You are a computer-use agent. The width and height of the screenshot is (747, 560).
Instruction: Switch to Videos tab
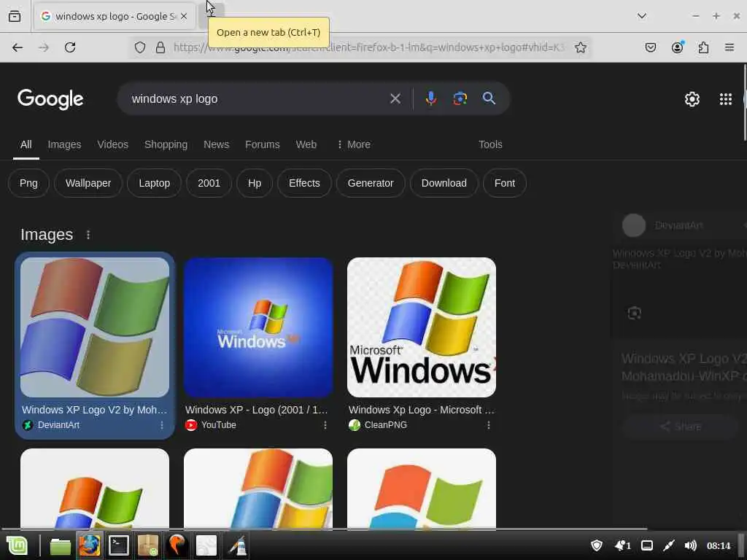[x=113, y=144]
